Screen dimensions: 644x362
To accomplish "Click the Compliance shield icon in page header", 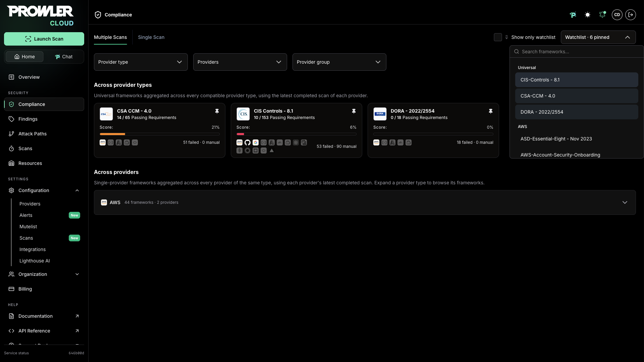I will [x=98, y=15].
